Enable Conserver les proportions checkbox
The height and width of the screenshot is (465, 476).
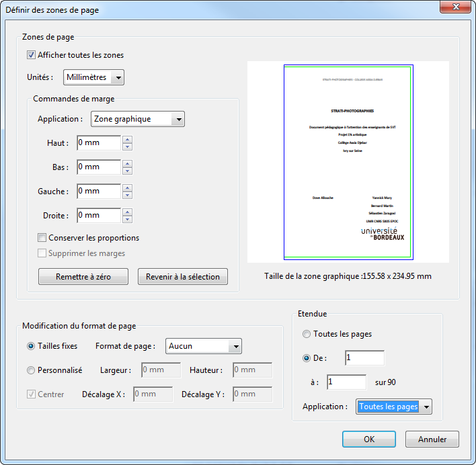42,237
